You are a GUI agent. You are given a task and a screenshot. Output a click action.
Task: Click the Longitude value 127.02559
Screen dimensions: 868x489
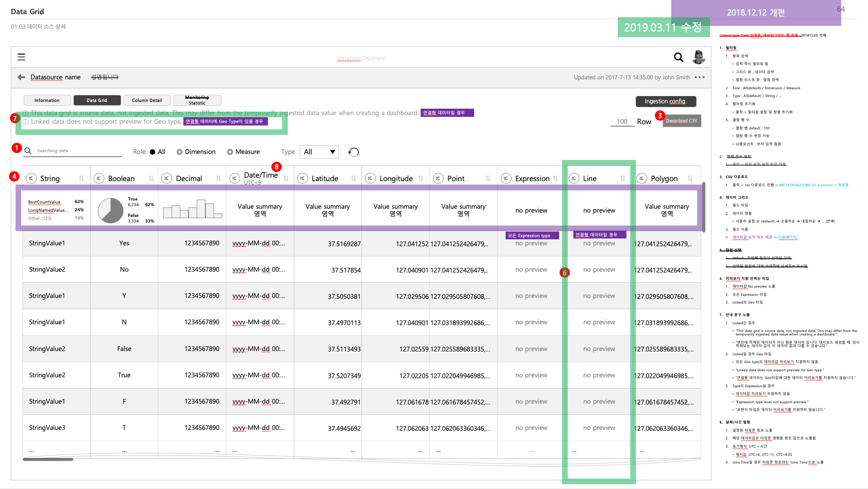point(414,349)
